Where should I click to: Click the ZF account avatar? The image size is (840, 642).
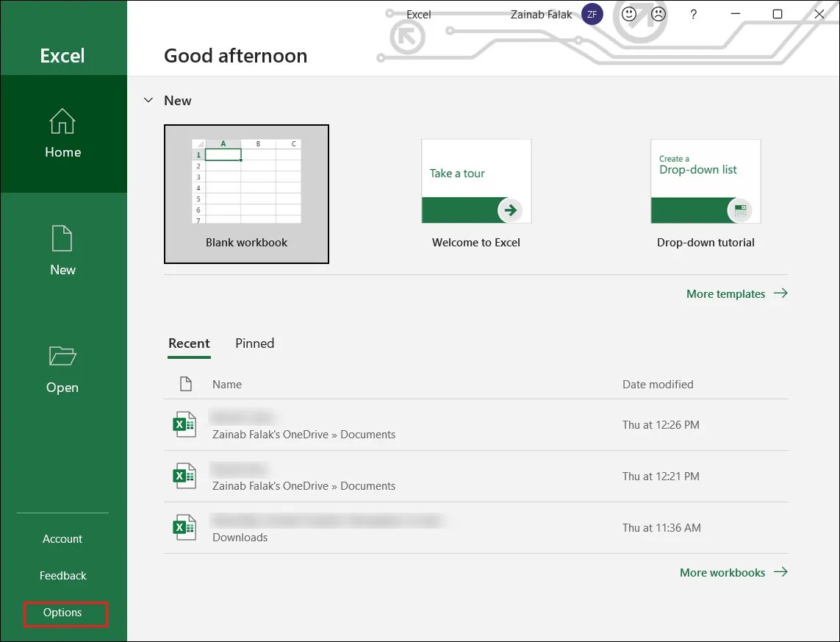click(592, 14)
